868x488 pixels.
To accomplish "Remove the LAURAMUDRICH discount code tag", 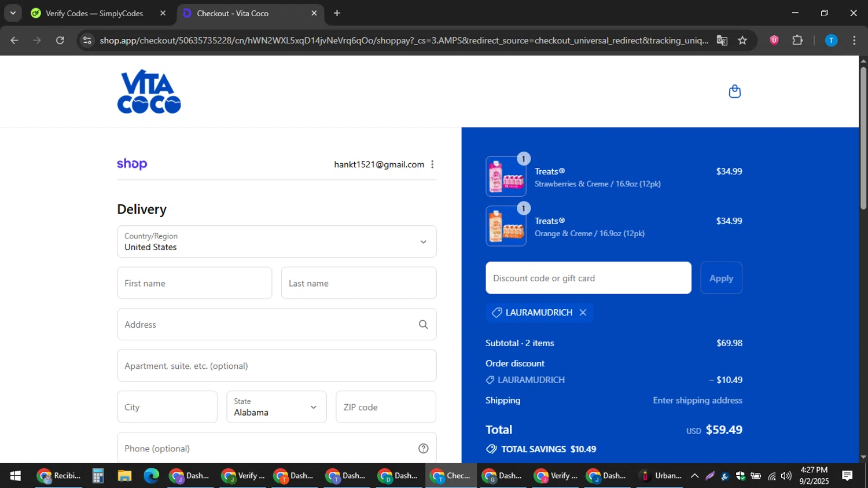I will pyautogui.click(x=583, y=313).
